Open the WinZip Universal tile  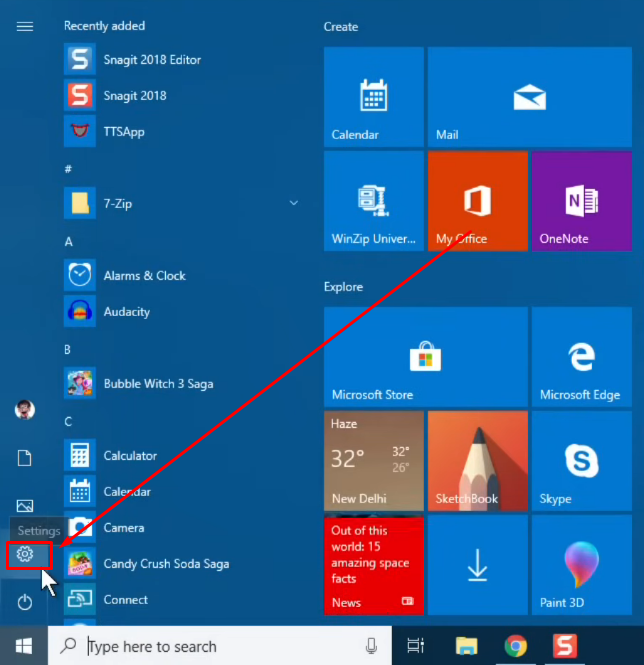374,201
